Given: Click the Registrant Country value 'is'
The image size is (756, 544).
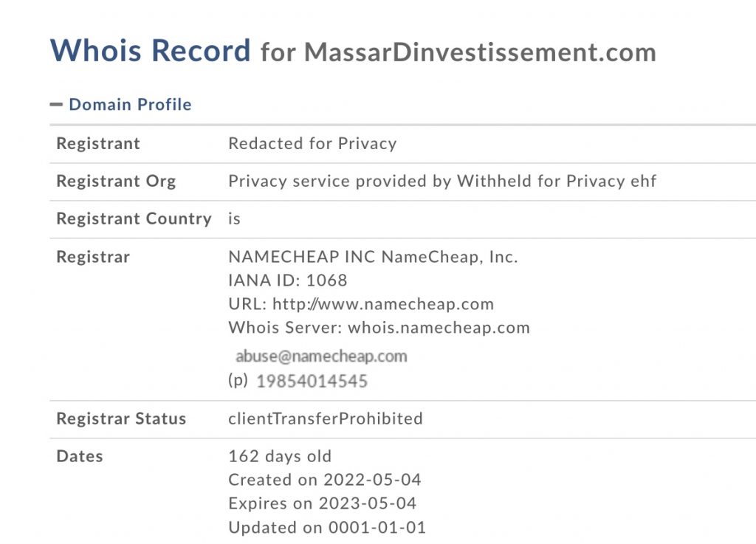Looking at the screenshot, I should [234, 218].
